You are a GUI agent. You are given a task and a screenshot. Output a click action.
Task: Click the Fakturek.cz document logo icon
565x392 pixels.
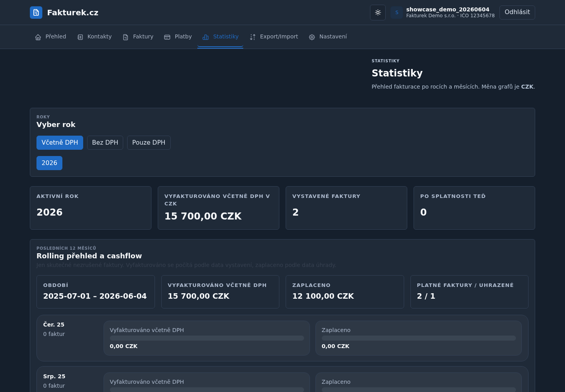pyautogui.click(x=36, y=13)
